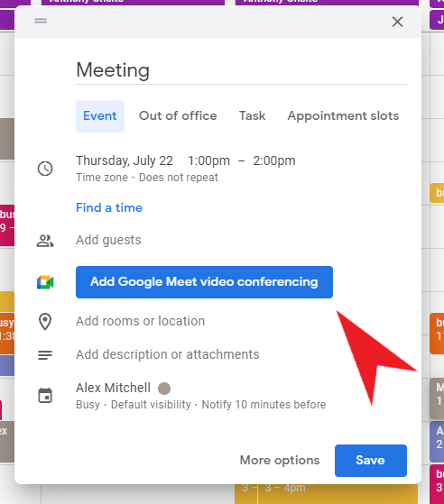Click the guests people icon
The height and width of the screenshot is (504, 444).
click(x=45, y=241)
